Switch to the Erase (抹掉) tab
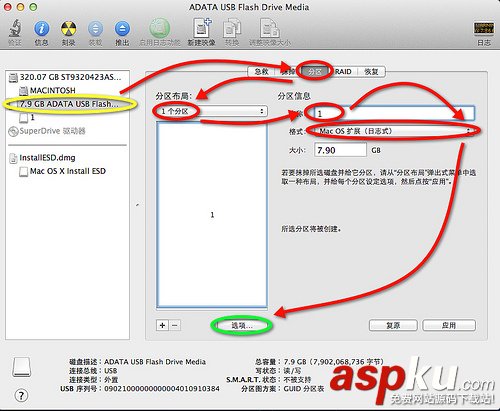This screenshot has width=500, height=411. [288, 71]
